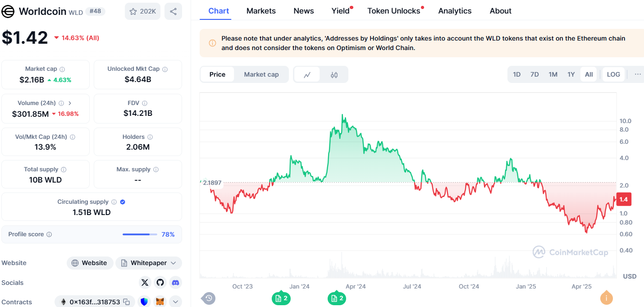Switch to candlestick chart view

tap(334, 75)
